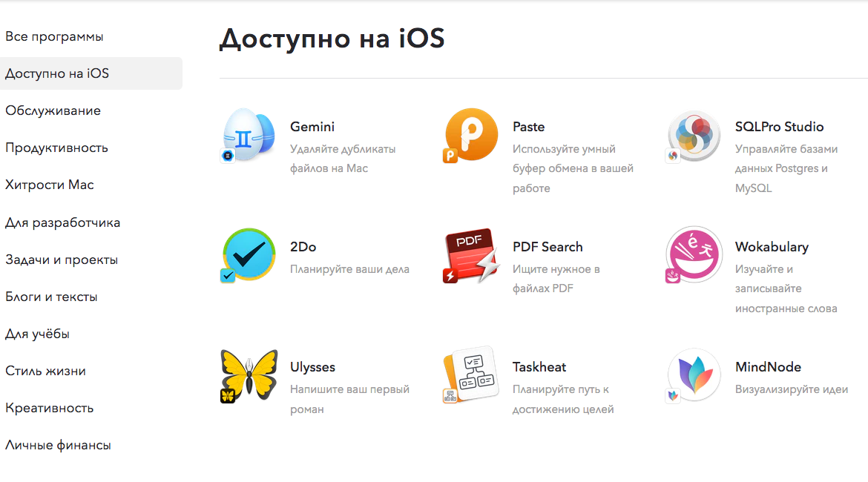
Task: Click the PDF Search title
Action: (548, 247)
